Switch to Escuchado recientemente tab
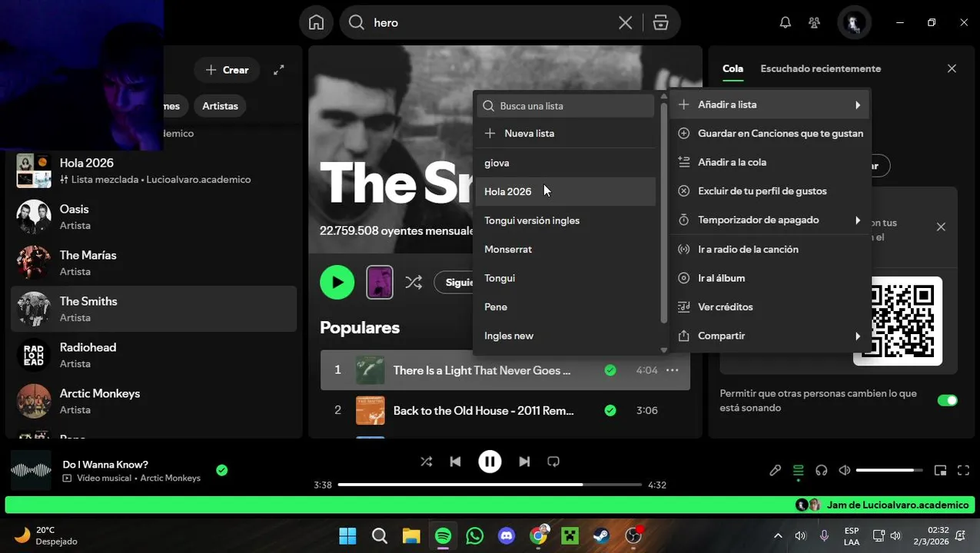The height and width of the screenshot is (553, 980). (820, 68)
